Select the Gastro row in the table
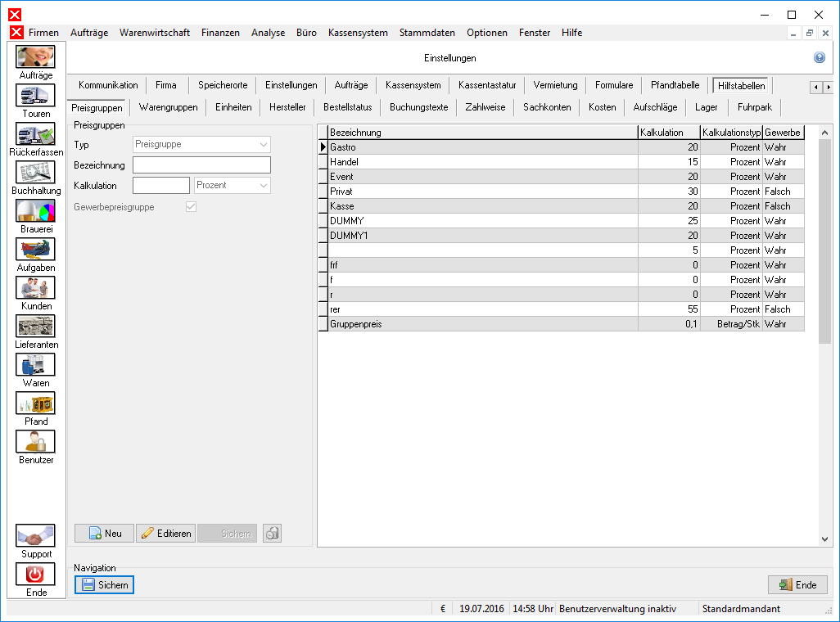 click(x=562, y=147)
